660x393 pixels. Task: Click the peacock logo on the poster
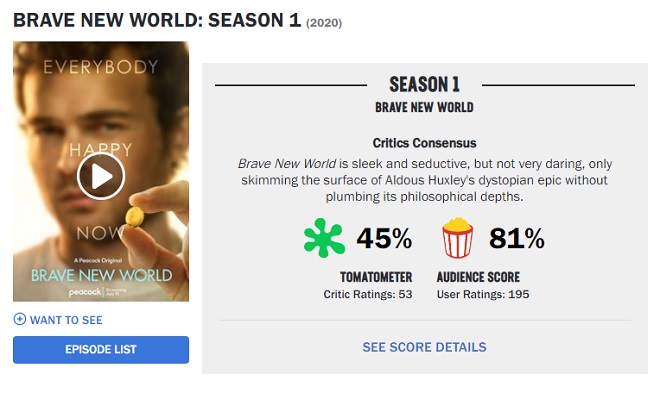point(85,292)
